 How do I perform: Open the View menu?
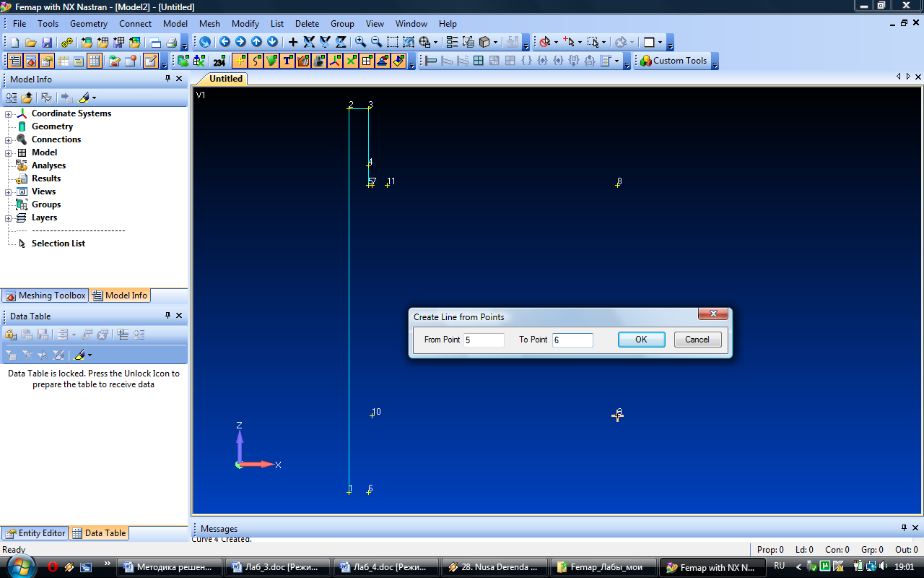375,24
